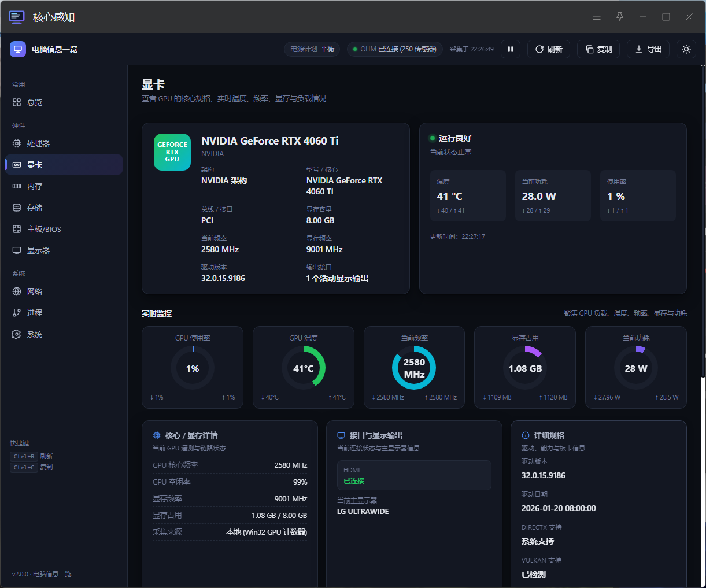This screenshot has height=588, width=706.
Task: Click the 导出 export button
Action: [648, 49]
